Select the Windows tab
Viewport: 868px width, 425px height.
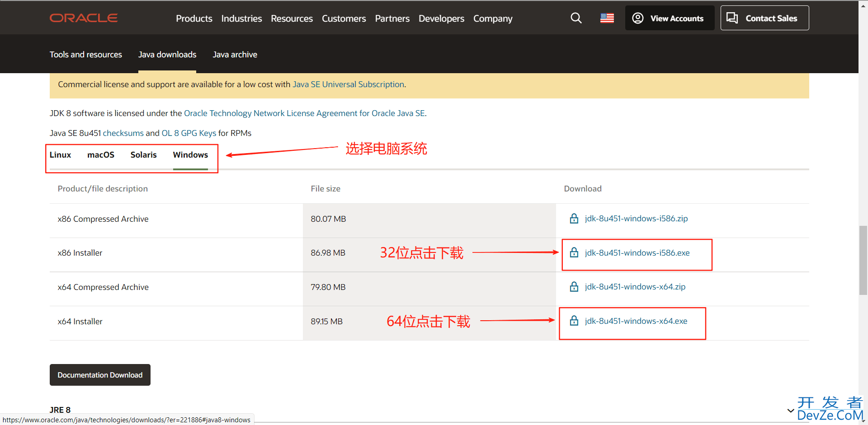click(x=190, y=155)
